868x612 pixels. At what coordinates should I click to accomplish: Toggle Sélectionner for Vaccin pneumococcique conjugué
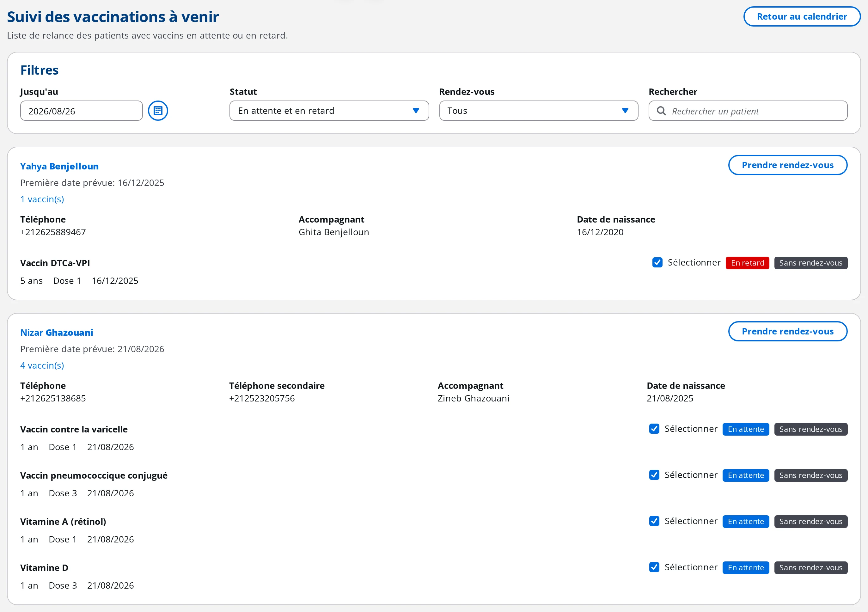point(654,475)
